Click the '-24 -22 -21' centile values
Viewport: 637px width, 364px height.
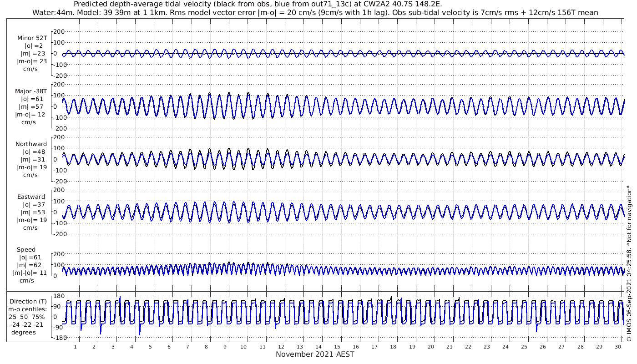tap(28, 324)
